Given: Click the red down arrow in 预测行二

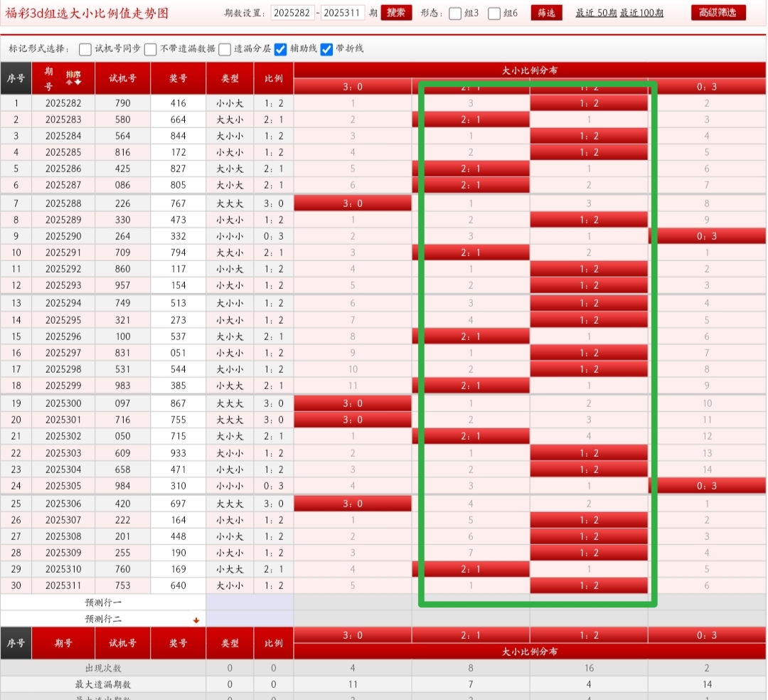Looking at the screenshot, I should (196, 620).
